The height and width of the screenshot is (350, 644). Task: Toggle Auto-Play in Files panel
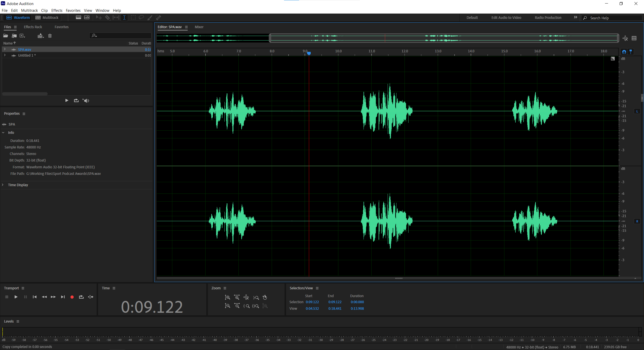click(86, 101)
